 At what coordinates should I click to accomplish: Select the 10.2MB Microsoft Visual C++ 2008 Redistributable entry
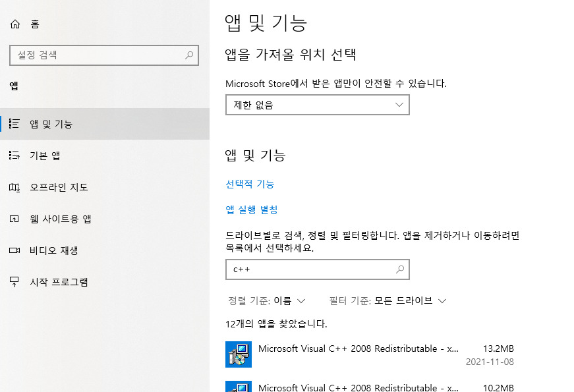370,386
